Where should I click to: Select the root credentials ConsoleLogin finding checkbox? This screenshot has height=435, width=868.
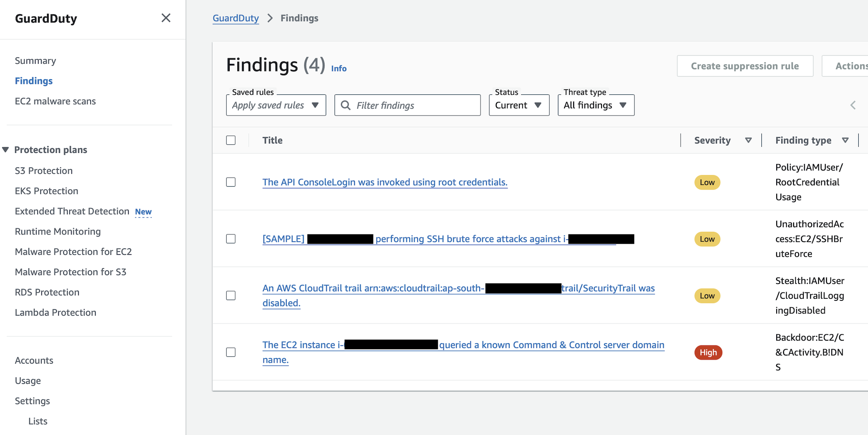pos(231,182)
